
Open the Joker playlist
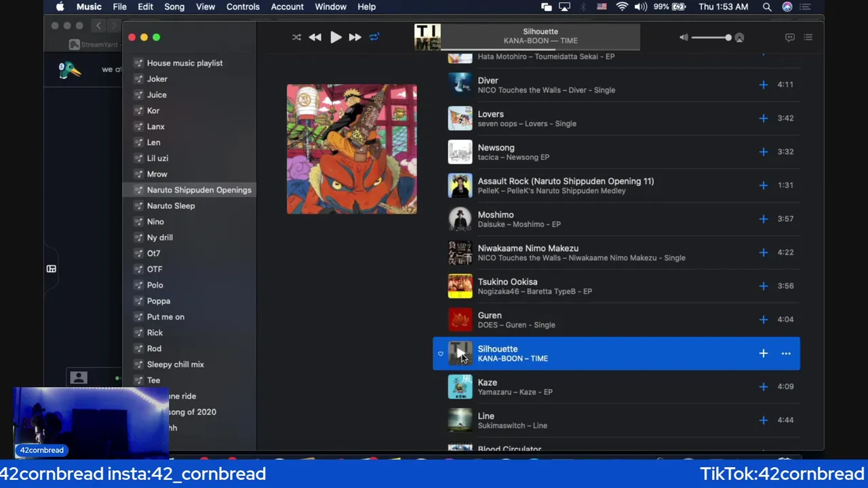coord(157,79)
